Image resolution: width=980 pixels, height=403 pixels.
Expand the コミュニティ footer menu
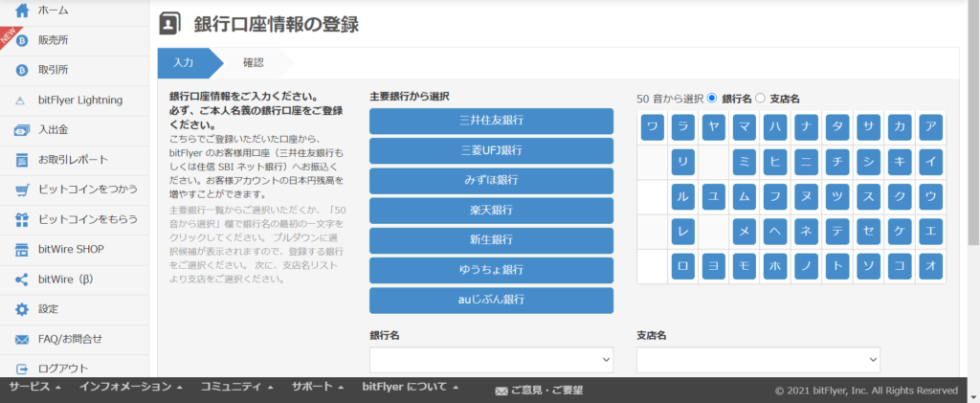coord(237,387)
